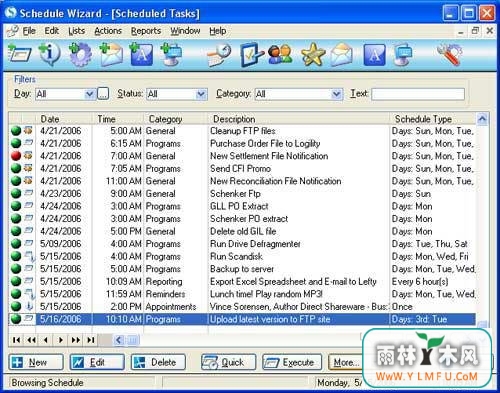This screenshot has width=500, height=393.
Task: Jump to the first record navigation arrow
Action: tap(16, 340)
